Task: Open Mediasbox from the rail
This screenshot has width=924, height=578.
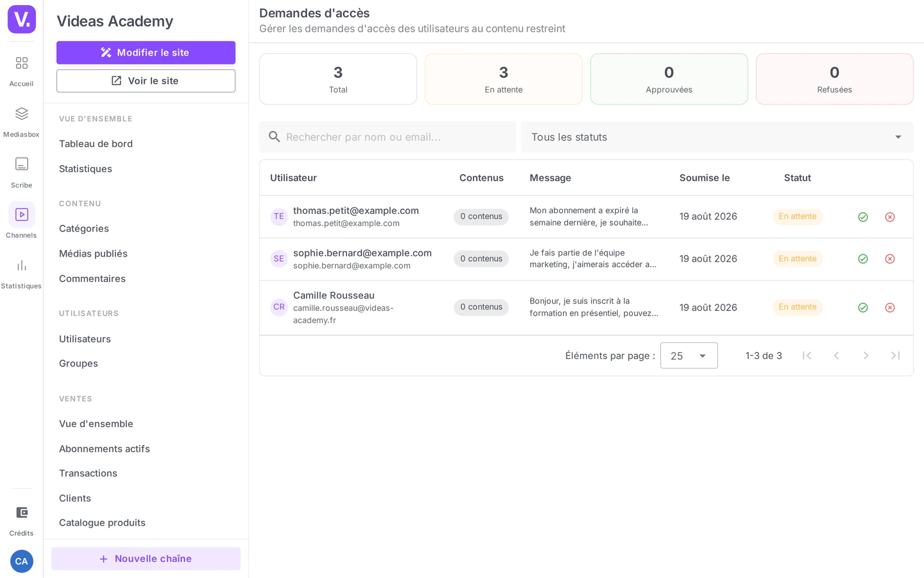Action: (x=21, y=122)
